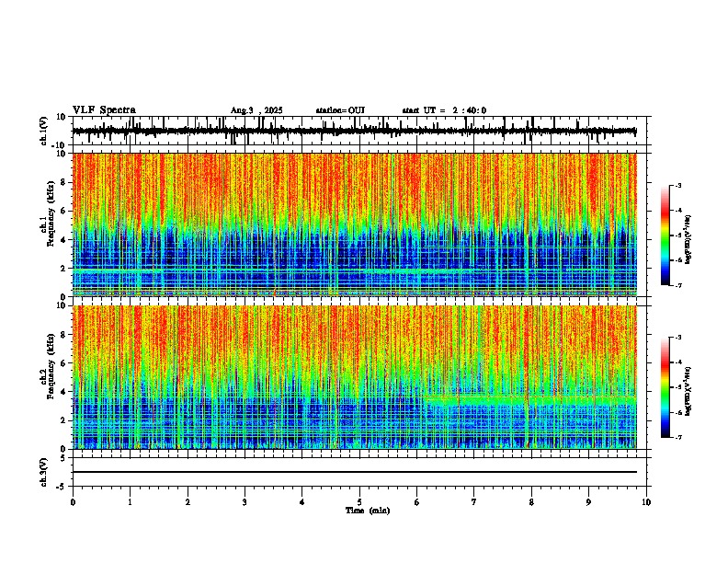Click the "-3" label on lower color bar
The width and height of the screenshot is (728, 563).
(678, 338)
